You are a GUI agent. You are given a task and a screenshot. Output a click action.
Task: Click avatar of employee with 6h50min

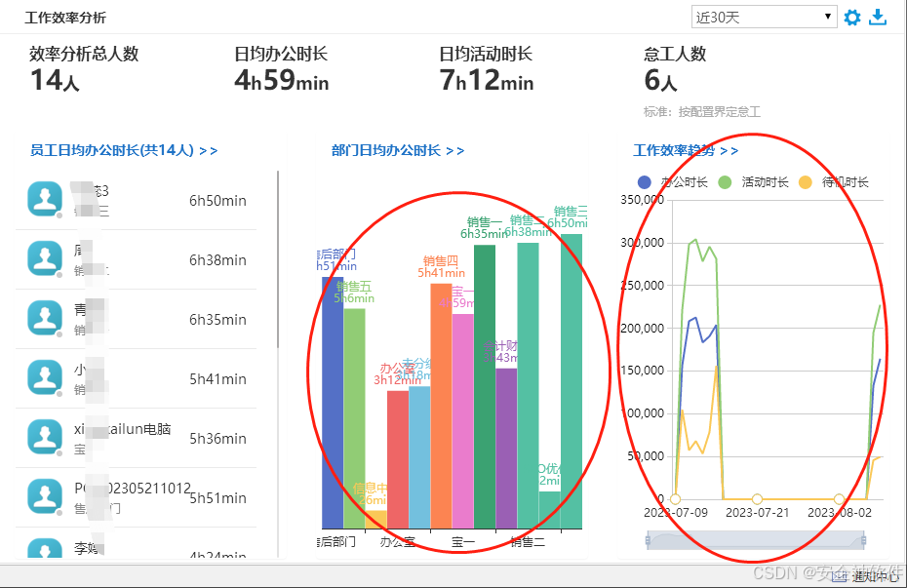click(x=45, y=199)
